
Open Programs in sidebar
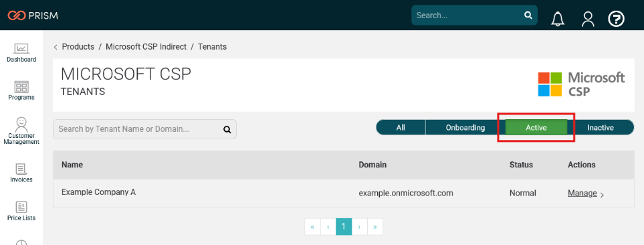point(21,91)
